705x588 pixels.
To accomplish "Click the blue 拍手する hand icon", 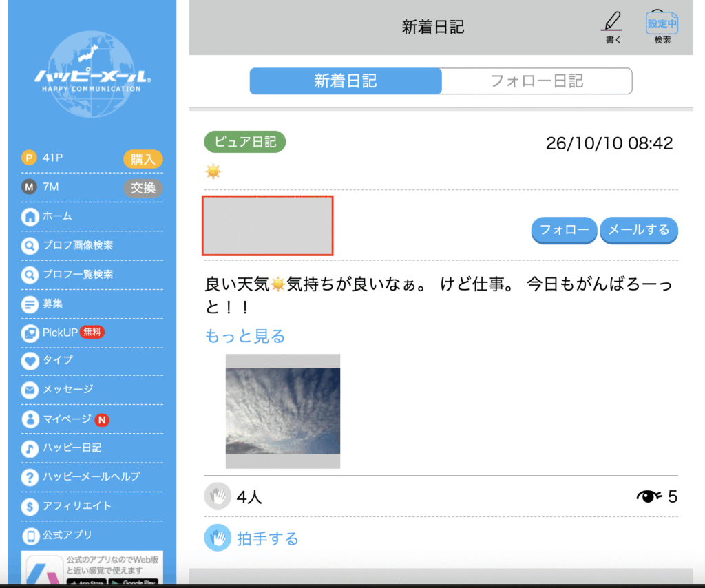I will tap(218, 538).
